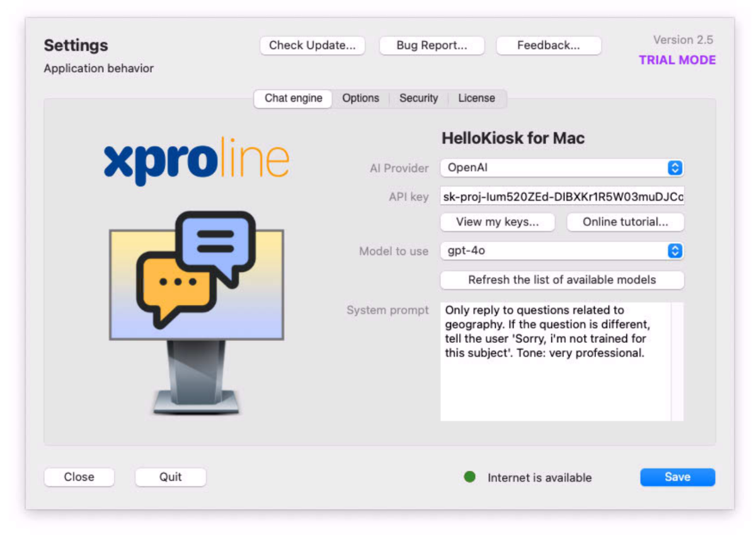The image size is (756, 535).
Task: Click the Model to use label
Action: pyautogui.click(x=394, y=251)
